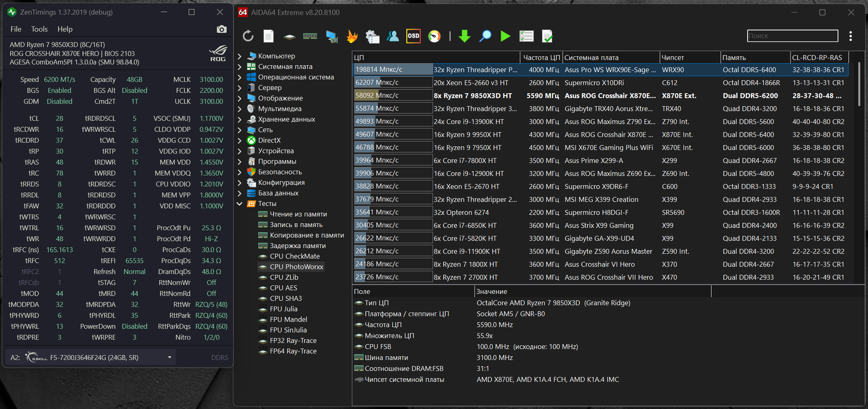Select the FP32 Ray-Trace test
This screenshot has height=409, width=868.
(293, 340)
